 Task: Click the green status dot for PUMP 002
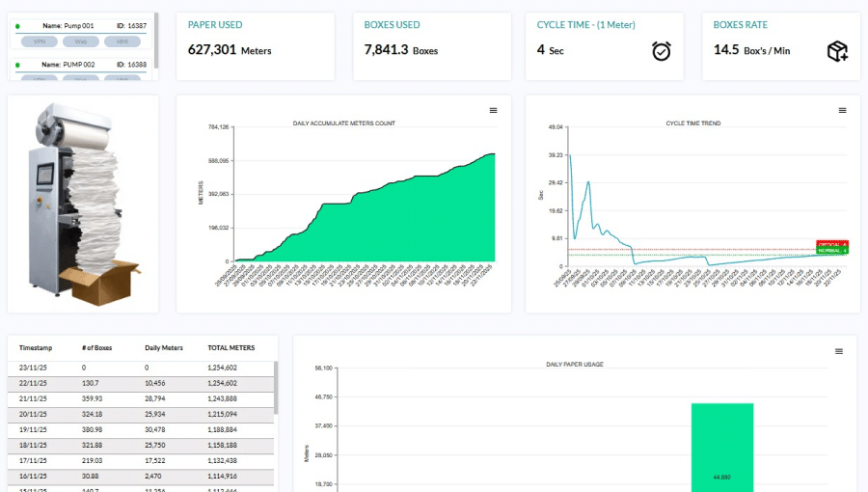coord(17,65)
